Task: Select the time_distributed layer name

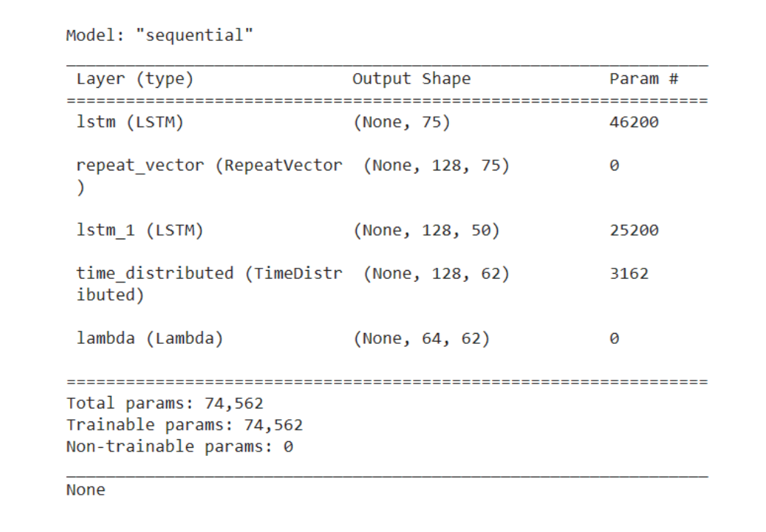Action: [x=209, y=274]
